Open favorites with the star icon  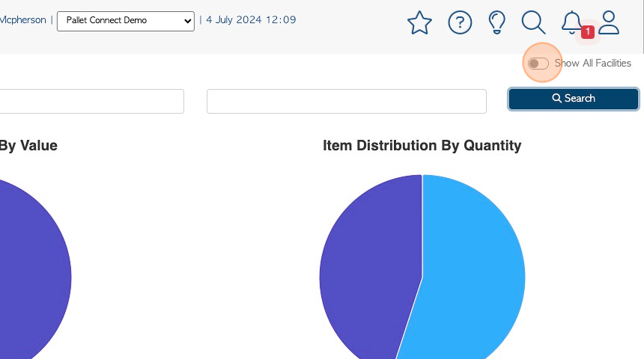pos(419,22)
